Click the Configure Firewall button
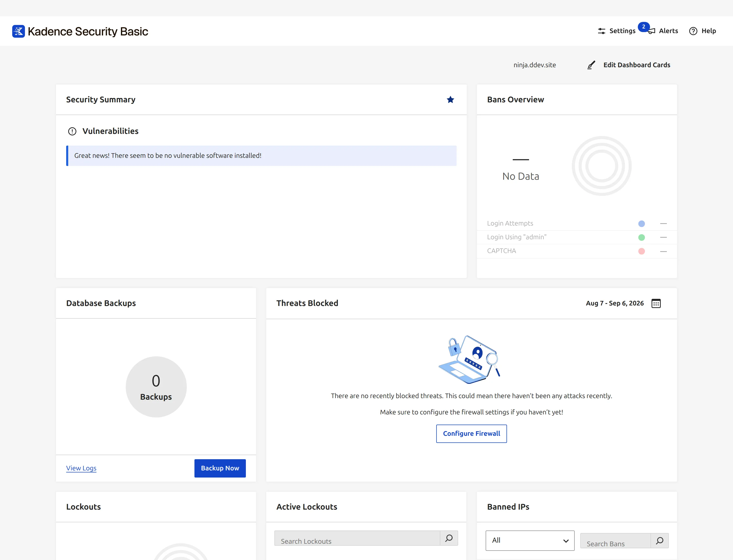The image size is (733, 560). [471, 433]
